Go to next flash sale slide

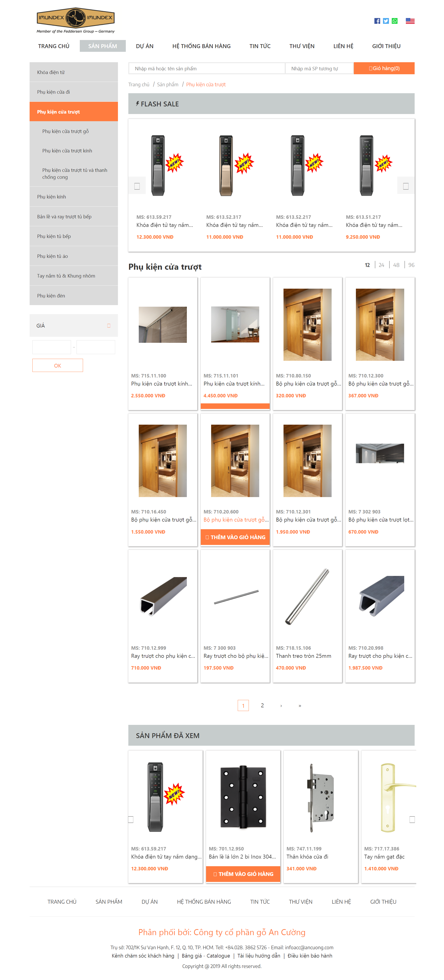point(406,186)
